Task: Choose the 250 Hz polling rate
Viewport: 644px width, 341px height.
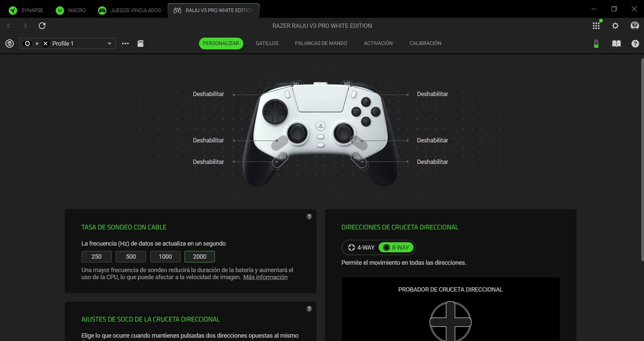Action: pyautogui.click(x=96, y=257)
